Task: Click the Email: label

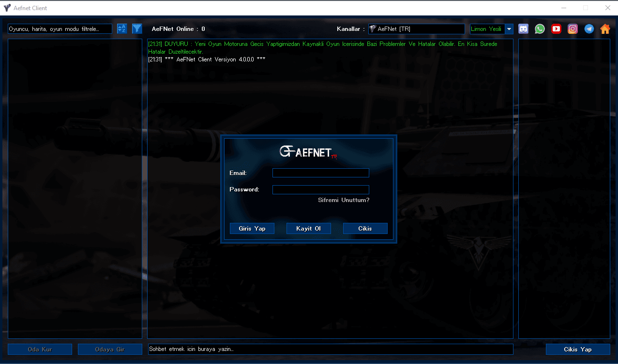Action: coord(238,173)
